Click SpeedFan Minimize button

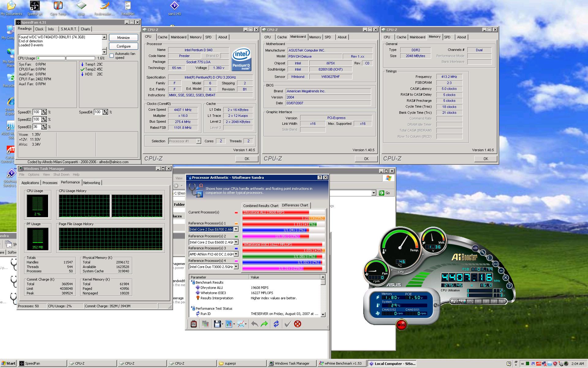tap(123, 38)
